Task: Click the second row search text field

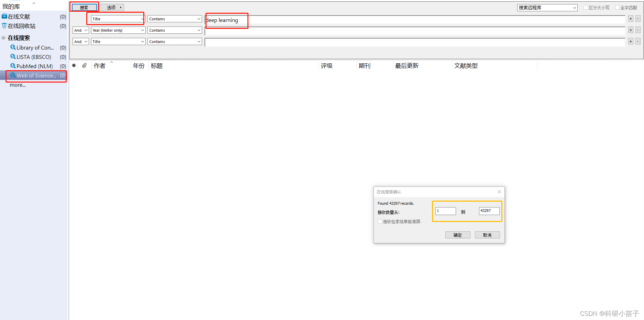Action: click(x=414, y=31)
